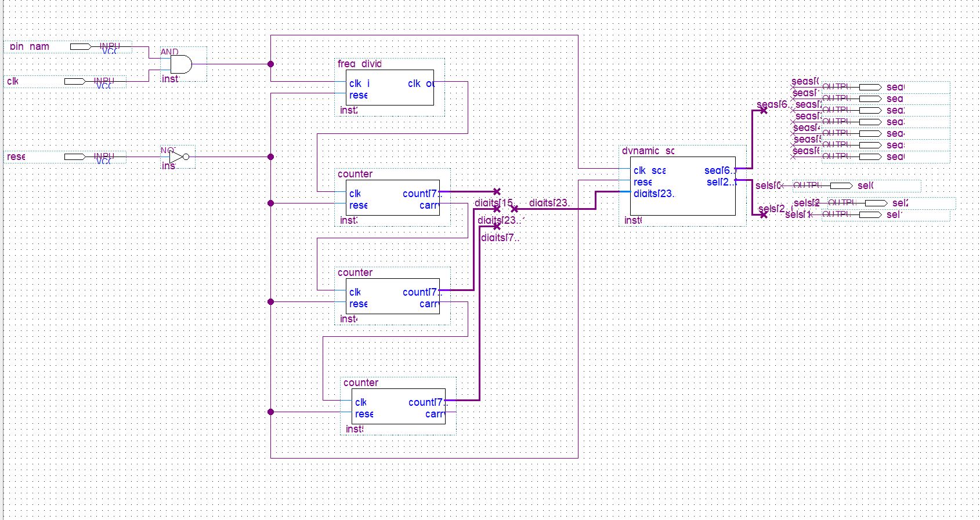
Task: Click the clk_i port on freq_divid
Action: 360,83
